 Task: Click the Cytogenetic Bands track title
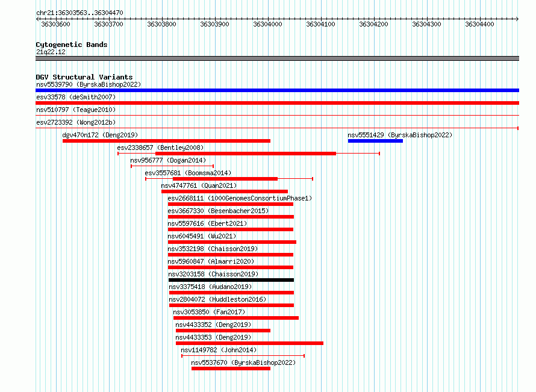pyautogui.click(x=72, y=45)
